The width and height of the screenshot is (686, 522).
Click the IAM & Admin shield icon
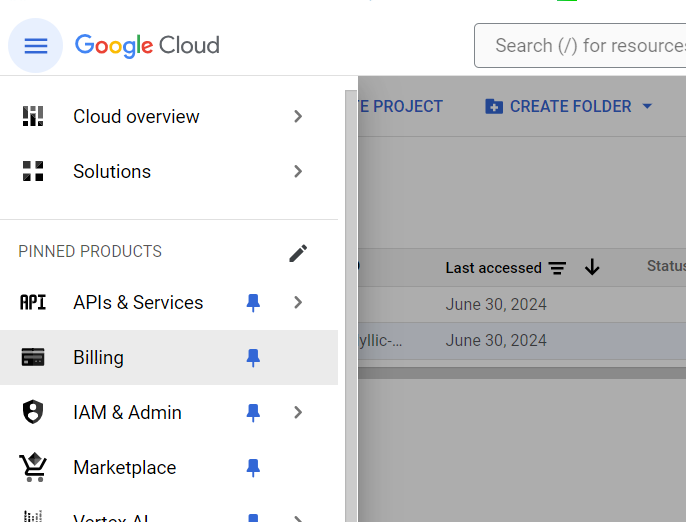[33, 413]
